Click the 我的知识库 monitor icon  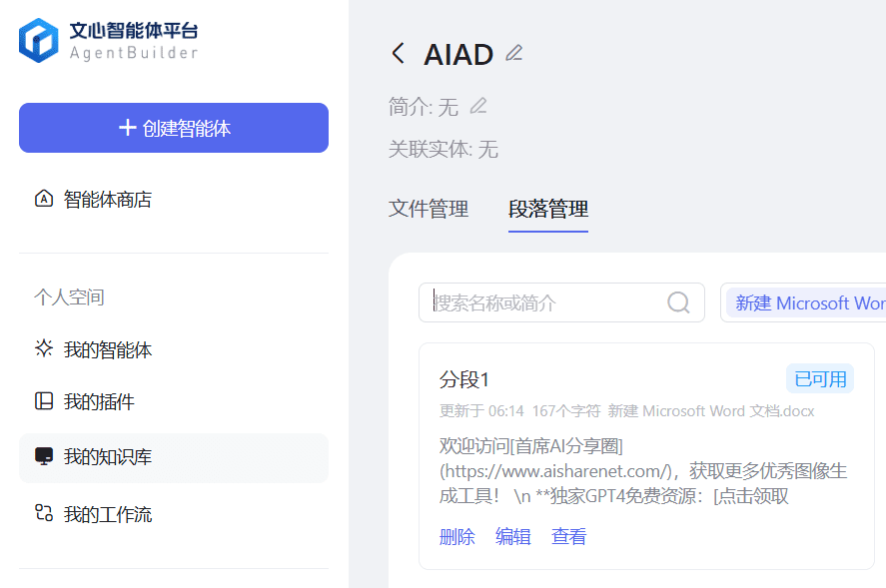coord(44,456)
